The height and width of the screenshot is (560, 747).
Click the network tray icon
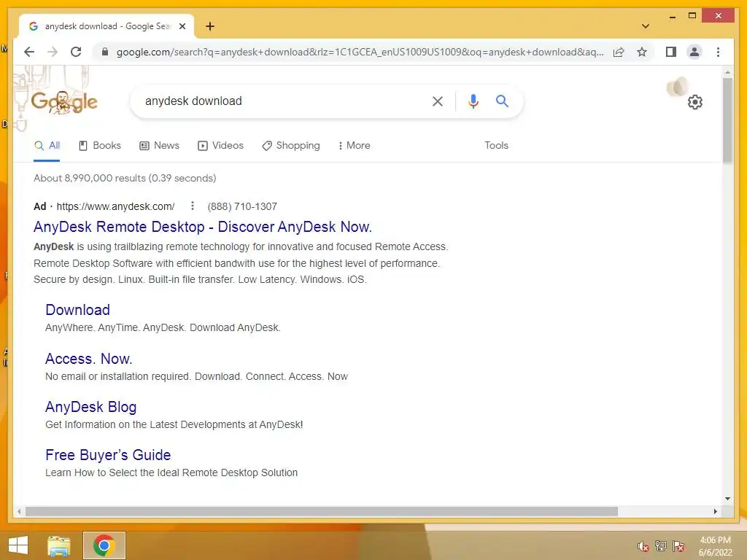click(x=660, y=546)
